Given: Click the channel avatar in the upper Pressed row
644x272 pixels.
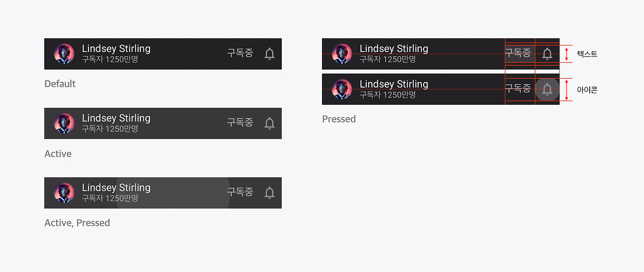Looking at the screenshot, I should (342, 54).
